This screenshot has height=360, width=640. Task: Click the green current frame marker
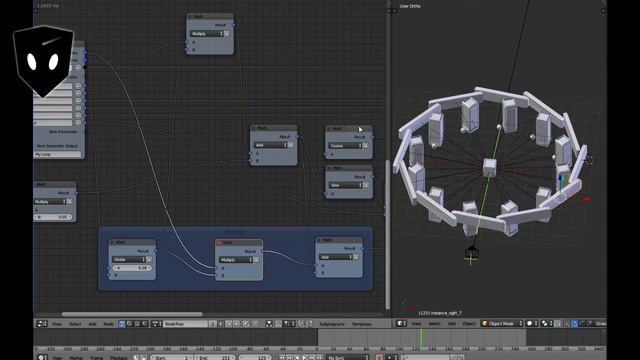tap(421, 338)
